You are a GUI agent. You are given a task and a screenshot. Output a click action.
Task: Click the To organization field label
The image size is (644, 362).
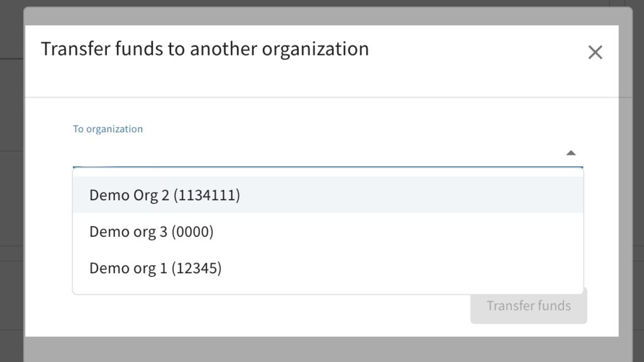108,129
